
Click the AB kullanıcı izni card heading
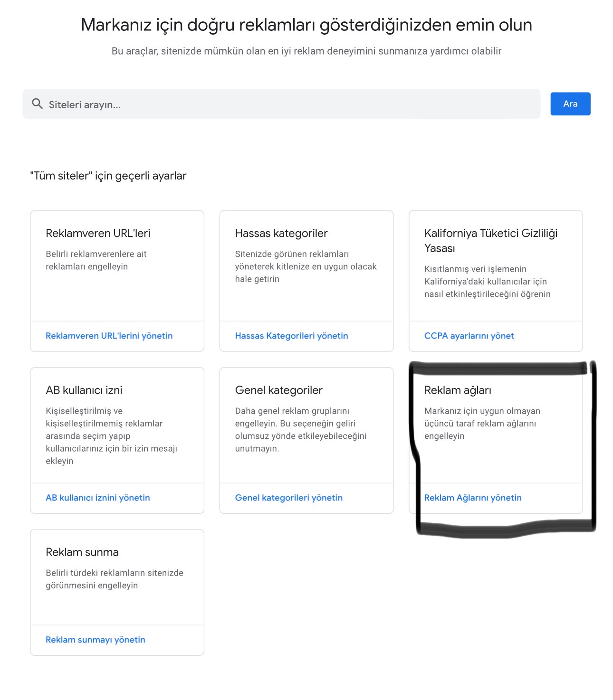point(84,390)
